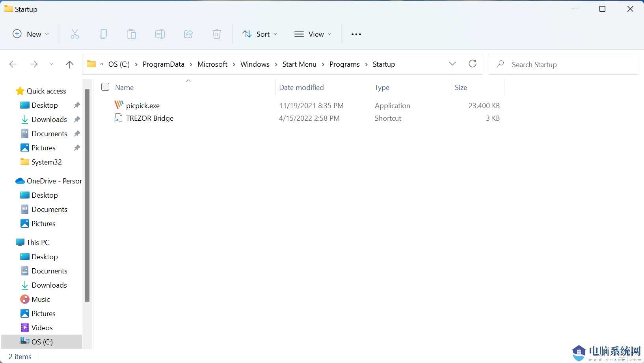Refresh the Startup folder view
Image resolution: width=644 pixels, height=363 pixels.
(473, 64)
